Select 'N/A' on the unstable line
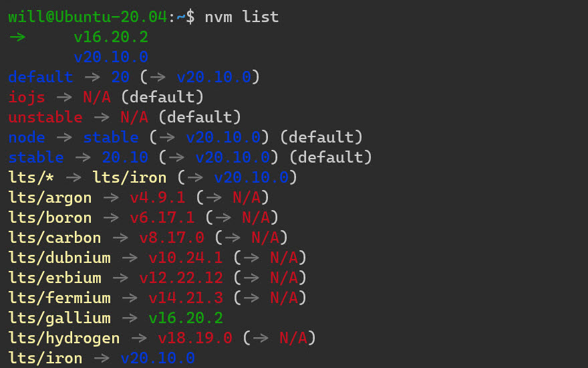 [x=134, y=117]
